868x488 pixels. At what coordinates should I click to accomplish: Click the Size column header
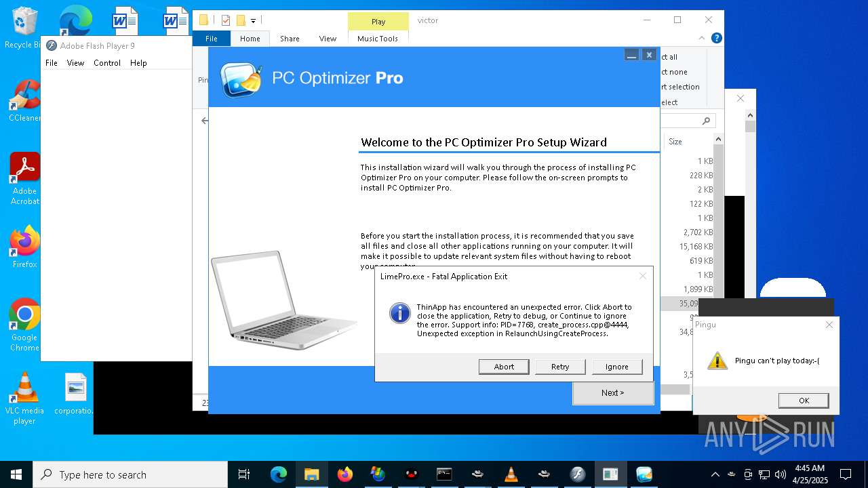(x=675, y=142)
